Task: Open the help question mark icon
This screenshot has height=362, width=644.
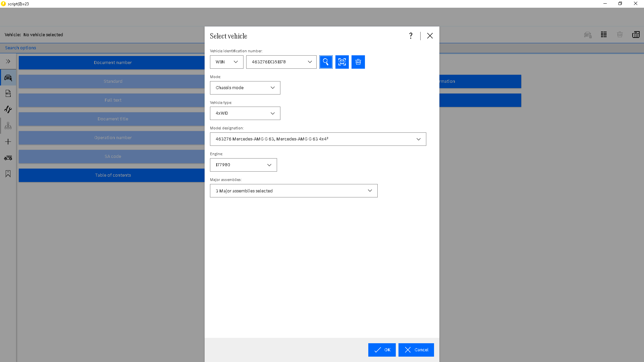Action: pyautogui.click(x=411, y=36)
